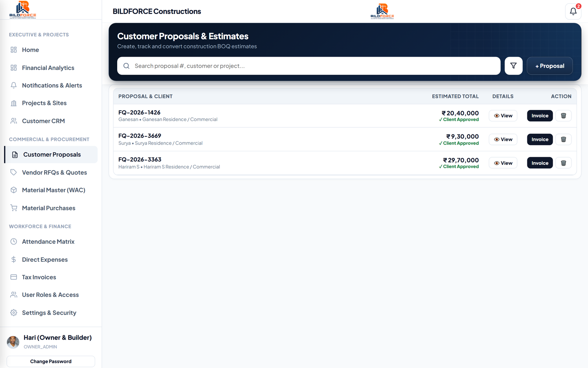Screen dimensions: 588x368
Task: Open Home in the sidebar
Action: pyautogui.click(x=51, y=50)
